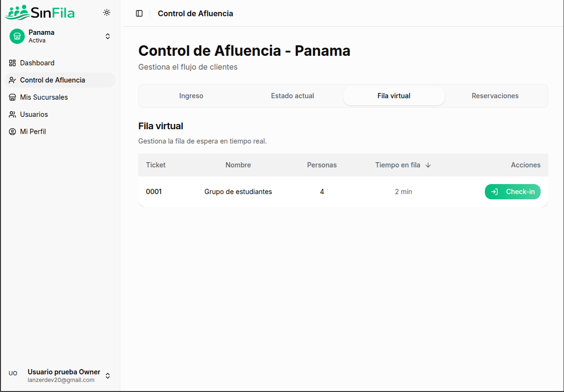The height and width of the screenshot is (392, 564).
Task: Click the Panama branch store icon
Action: click(17, 36)
